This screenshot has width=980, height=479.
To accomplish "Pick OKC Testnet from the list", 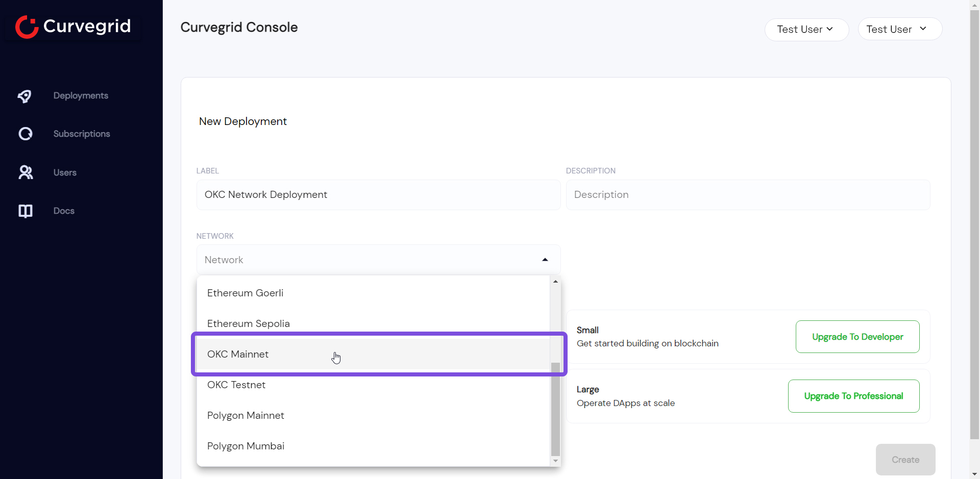I will pyautogui.click(x=236, y=385).
